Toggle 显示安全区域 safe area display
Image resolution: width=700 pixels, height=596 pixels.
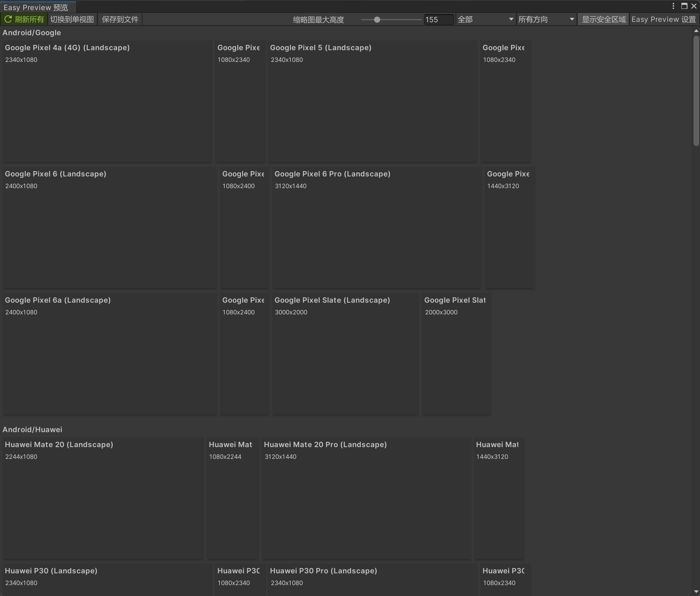(x=603, y=19)
